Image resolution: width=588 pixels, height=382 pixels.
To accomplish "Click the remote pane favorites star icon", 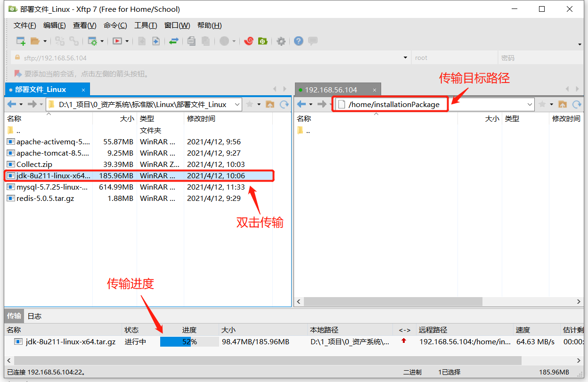I will (542, 104).
